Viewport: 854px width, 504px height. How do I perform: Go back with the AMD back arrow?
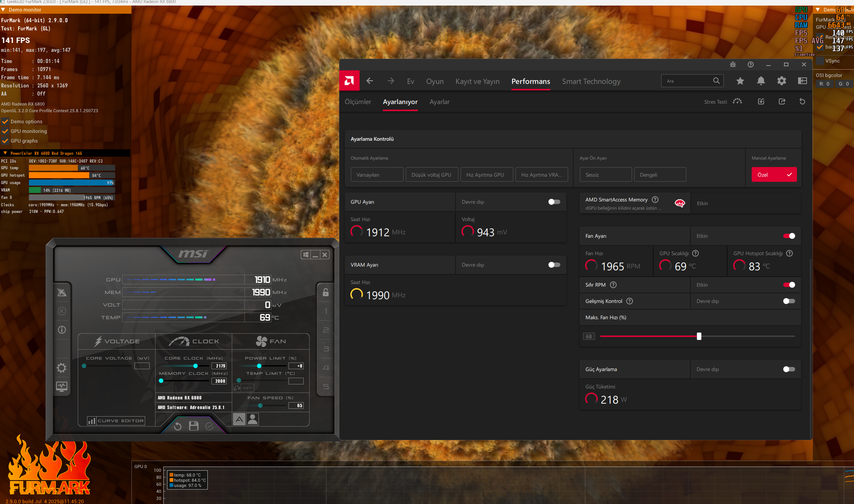tap(370, 81)
